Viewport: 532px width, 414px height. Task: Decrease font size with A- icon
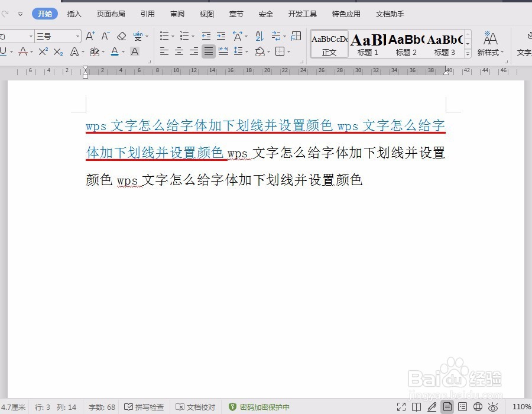[106, 35]
